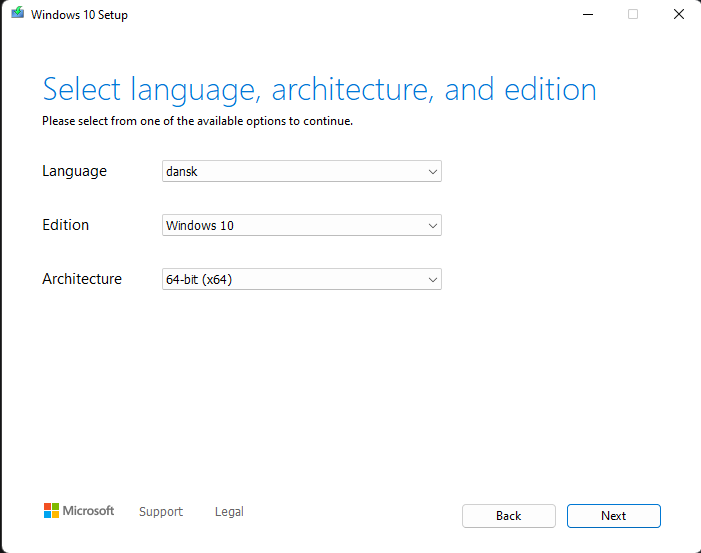Click the 'Windows 10 Setup' title bar text

click(79, 15)
